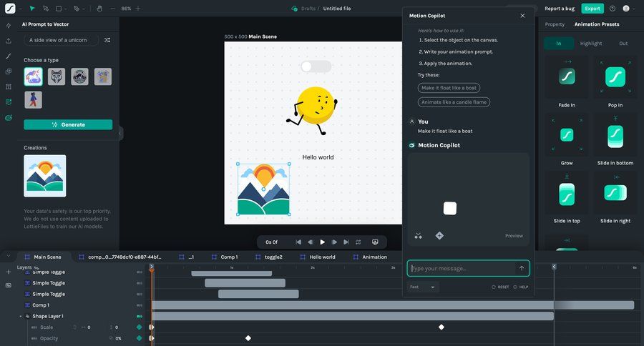Screen dimensions: 644x346
Task: Toggle loop playback
Action: tap(358, 242)
